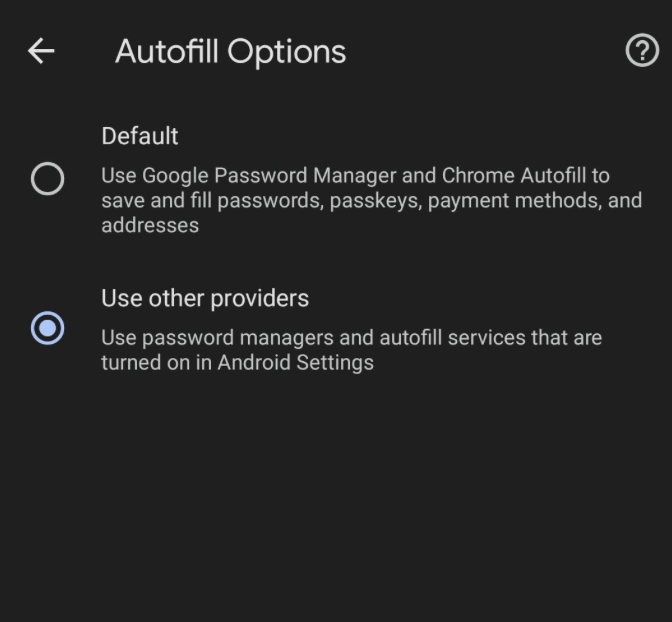Viewport: 672px width, 622px height.
Task: Click the circled question mark help button
Action: (x=642, y=50)
